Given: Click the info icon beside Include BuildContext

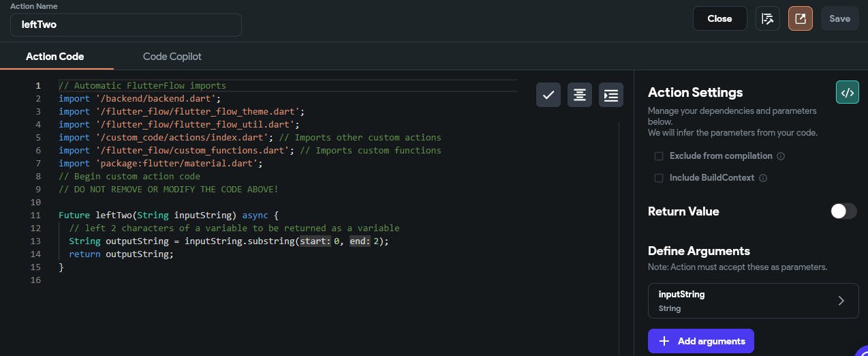Looking at the screenshot, I should tap(763, 178).
